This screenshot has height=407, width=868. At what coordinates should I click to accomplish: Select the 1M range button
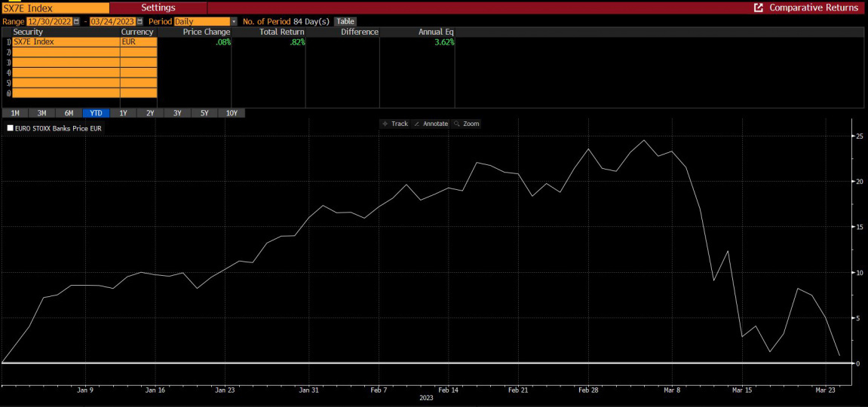pos(15,113)
